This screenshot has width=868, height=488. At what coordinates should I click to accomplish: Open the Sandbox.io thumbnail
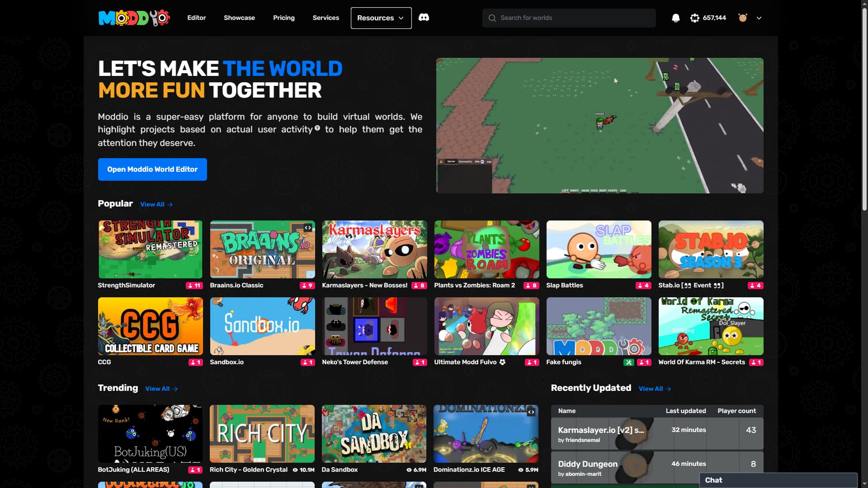coord(262,326)
